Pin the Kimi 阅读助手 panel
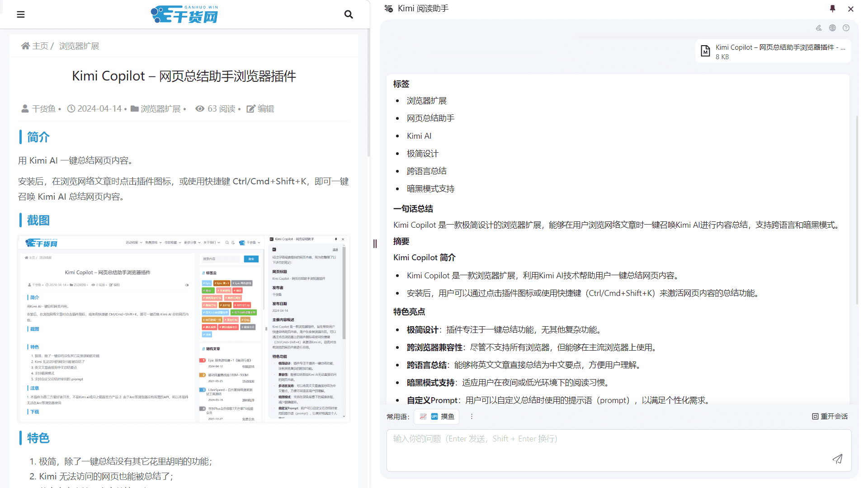 pos(833,9)
